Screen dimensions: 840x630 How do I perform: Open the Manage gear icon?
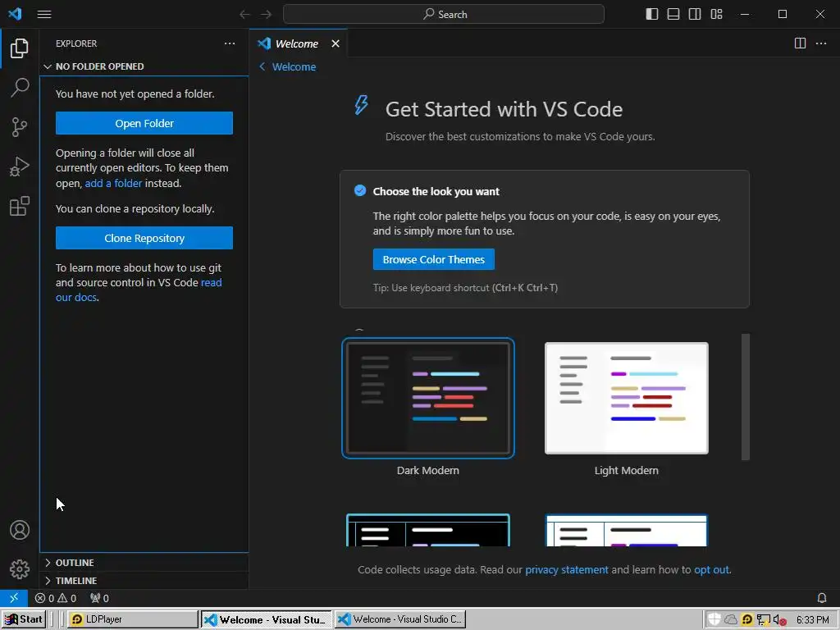[20, 569]
